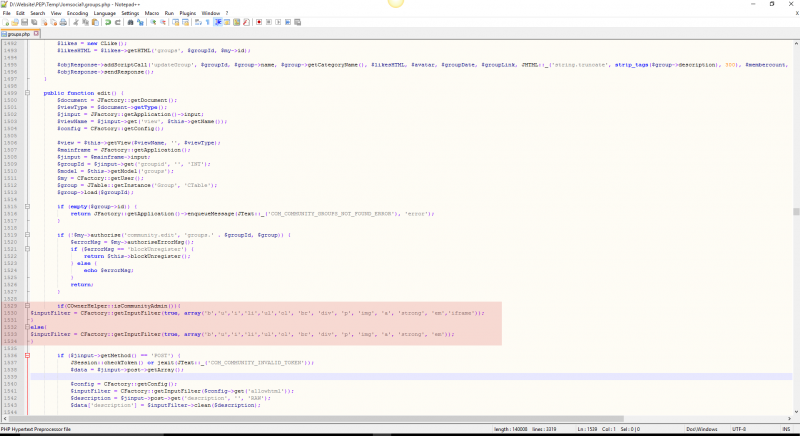Zoom in using the magnifier plus icon
The height and width of the screenshot is (436, 800).
pyautogui.click(x=153, y=22)
